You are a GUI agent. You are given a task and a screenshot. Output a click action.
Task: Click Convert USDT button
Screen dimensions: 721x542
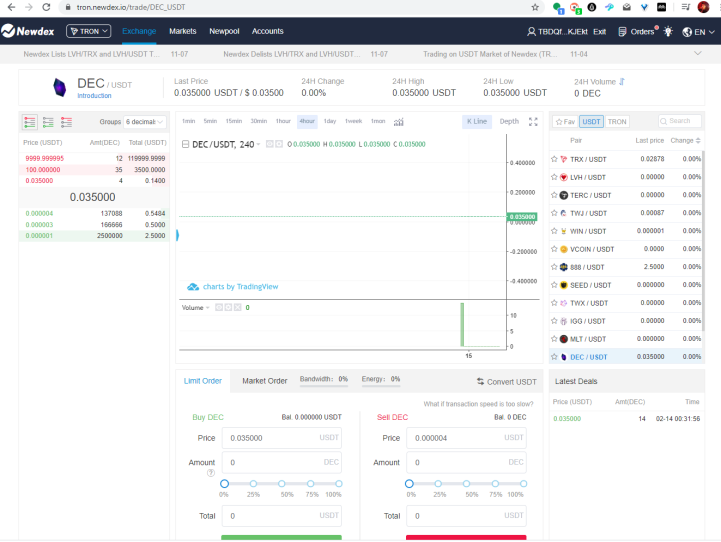pyautogui.click(x=507, y=382)
